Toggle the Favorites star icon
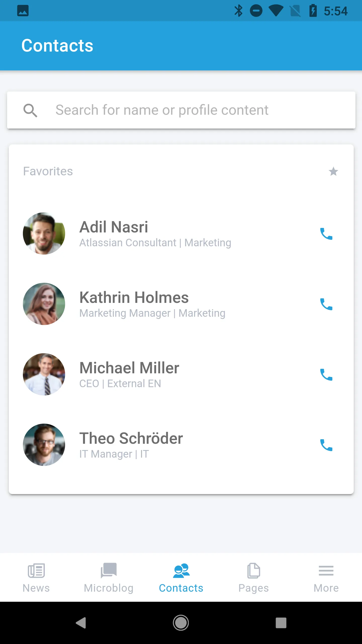362x644 pixels. (x=333, y=171)
